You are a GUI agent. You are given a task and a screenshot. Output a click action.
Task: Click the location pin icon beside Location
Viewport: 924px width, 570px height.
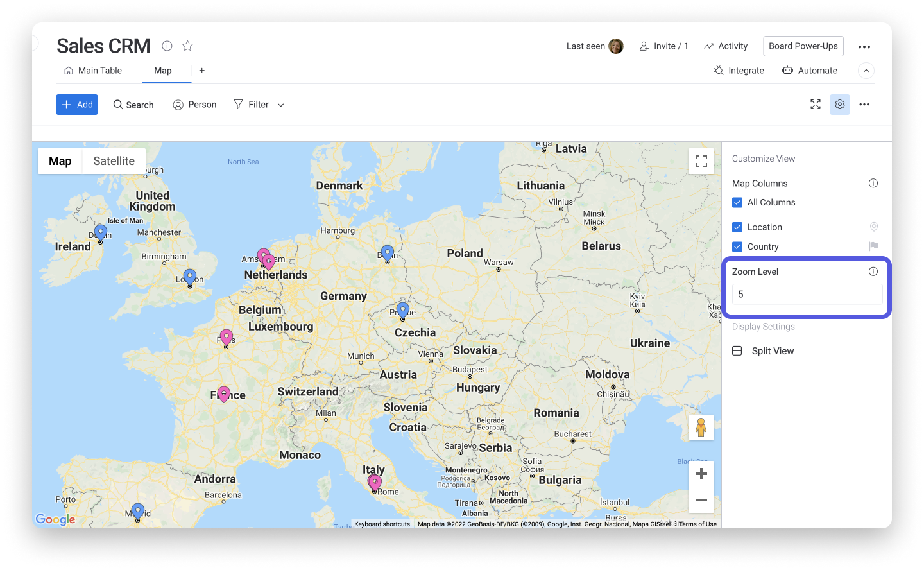pos(873,227)
